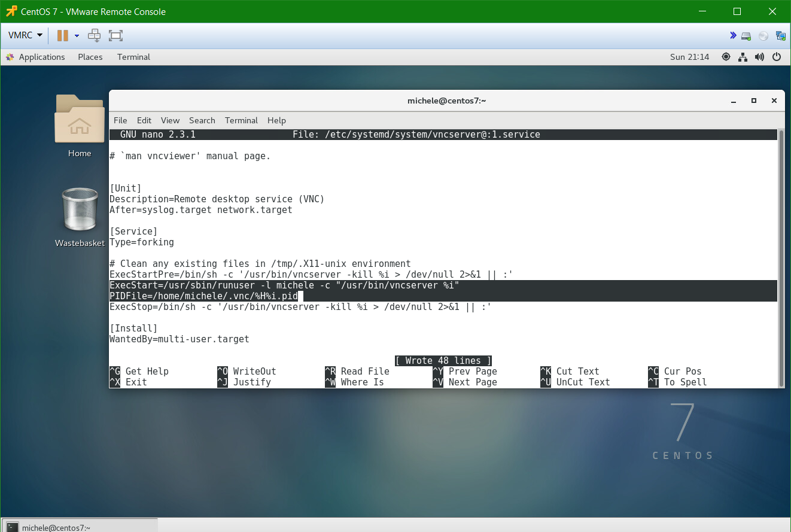Click the ExecStart=/usr/sbin/runuser line
791x532 pixels.
(284, 285)
